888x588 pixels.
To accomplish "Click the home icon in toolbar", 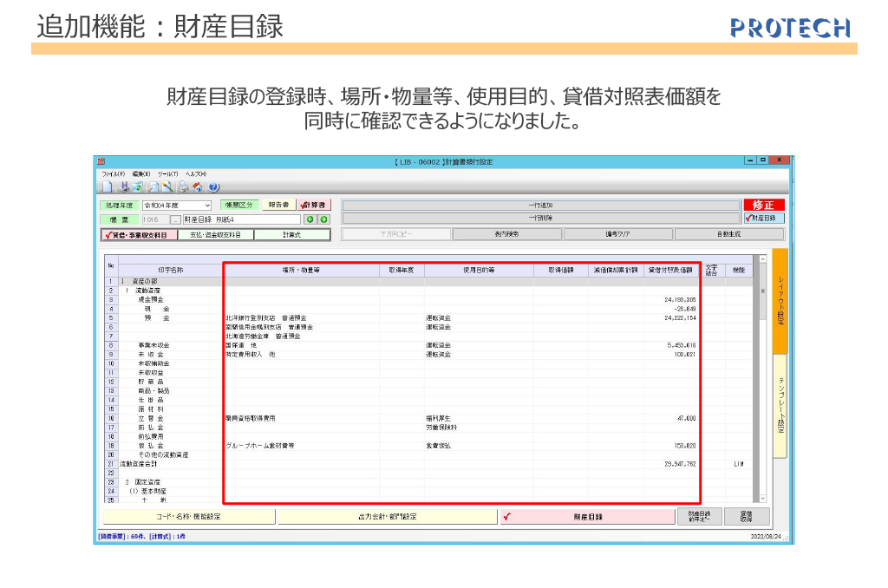I will (198, 186).
